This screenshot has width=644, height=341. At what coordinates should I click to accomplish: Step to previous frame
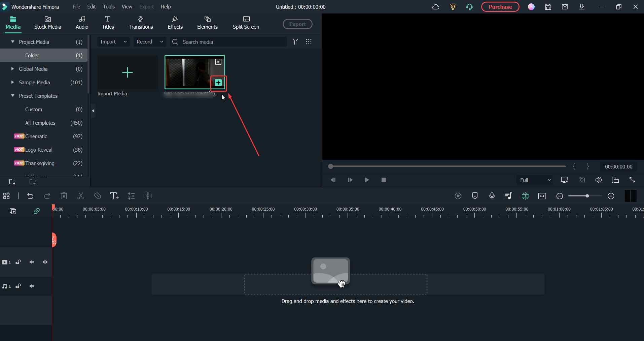[333, 180]
